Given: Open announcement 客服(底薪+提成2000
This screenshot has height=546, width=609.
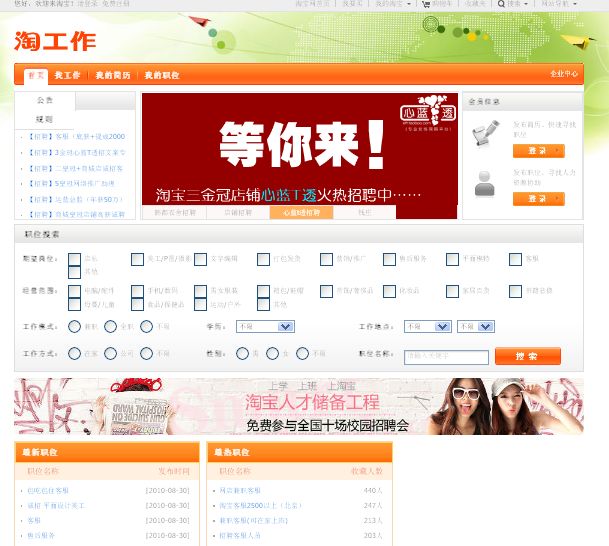Looking at the screenshot, I should click(x=77, y=137).
